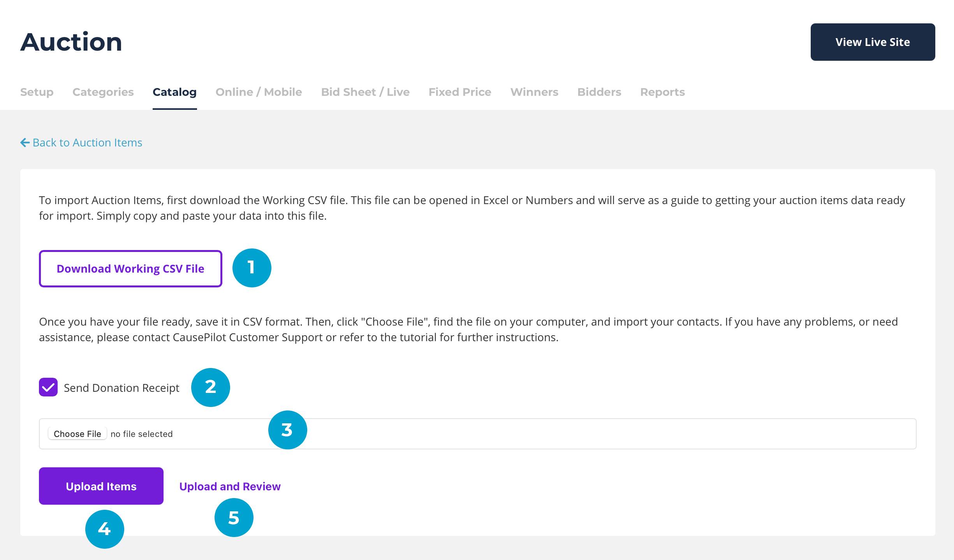Go to Online / Mobile tab
954x560 pixels.
point(259,92)
